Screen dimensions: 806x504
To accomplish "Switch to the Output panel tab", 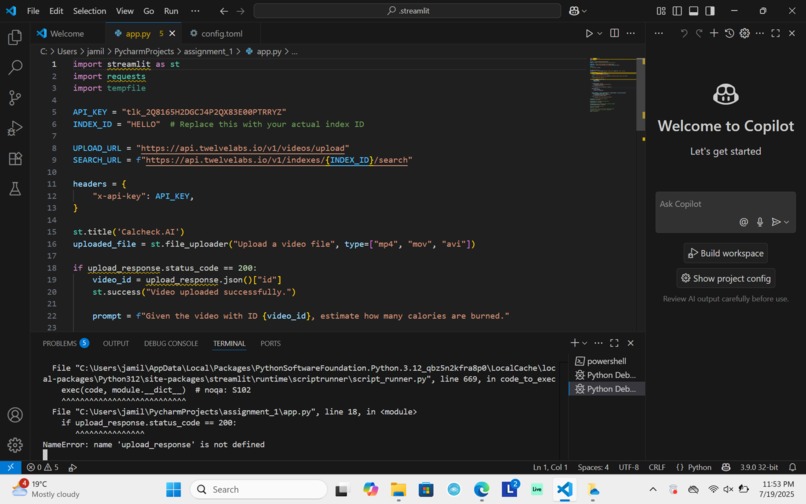I will [x=116, y=343].
